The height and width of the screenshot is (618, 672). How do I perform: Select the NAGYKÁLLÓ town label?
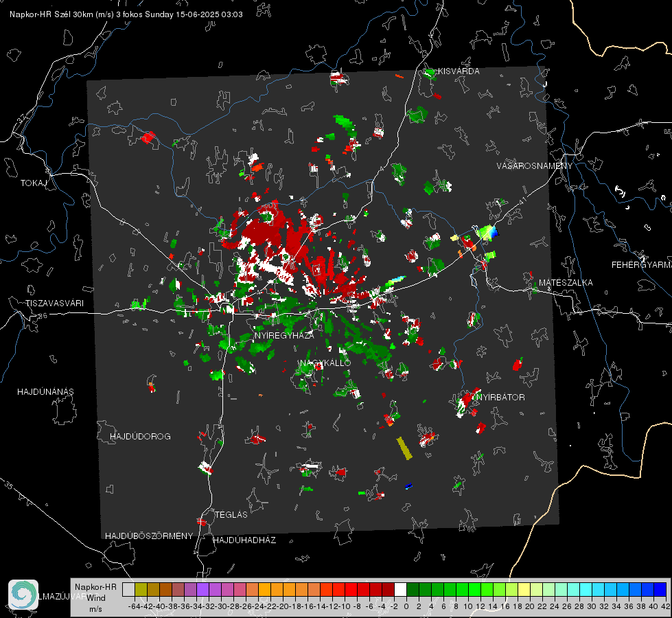[x=325, y=363]
